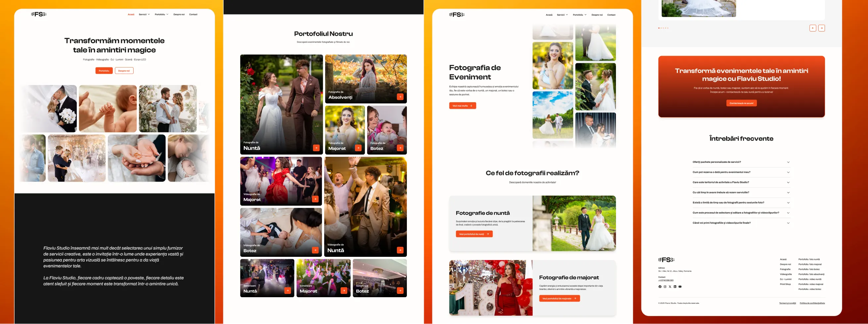Screen dimensions: 868x324
Task: Click the arrow on the Videografie de Nuntă card
Action: tap(400, 250)
